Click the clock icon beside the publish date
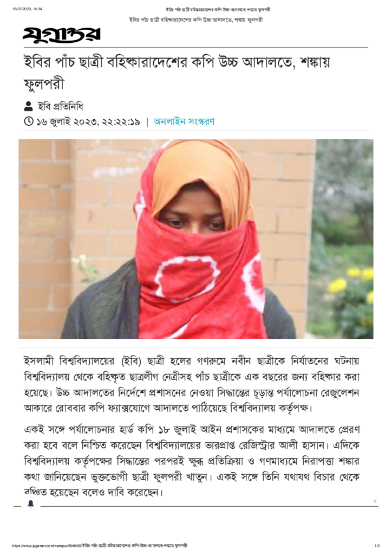392x555 pixels. 29,121
